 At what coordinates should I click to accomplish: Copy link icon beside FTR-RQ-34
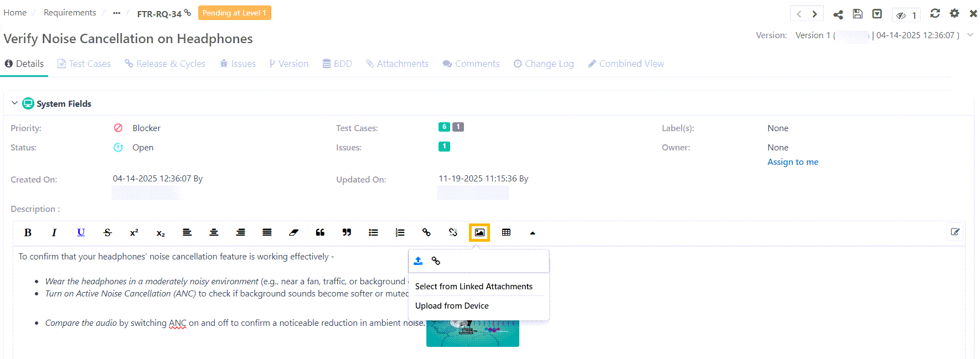click(x=188, y=12)
